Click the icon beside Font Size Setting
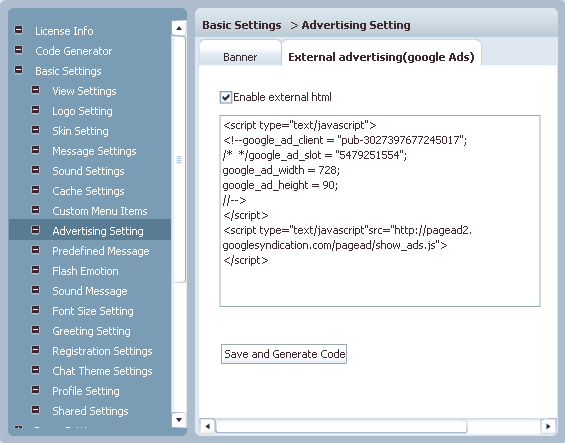 coord(36,310)
